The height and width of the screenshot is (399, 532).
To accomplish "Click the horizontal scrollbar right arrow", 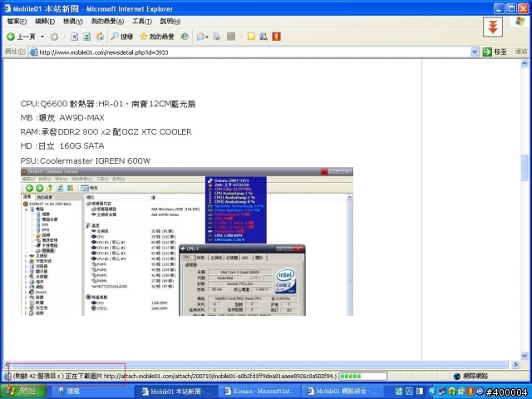I will 515,364.
